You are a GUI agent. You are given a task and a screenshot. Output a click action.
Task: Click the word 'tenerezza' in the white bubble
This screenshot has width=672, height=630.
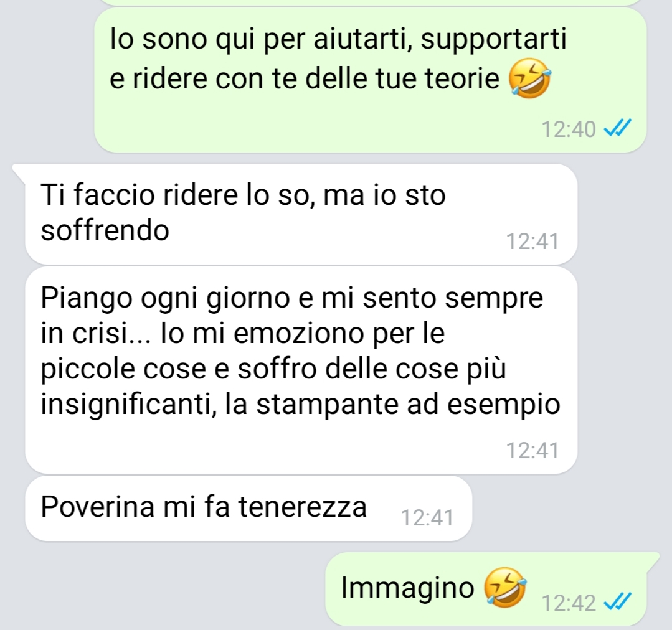303,506
